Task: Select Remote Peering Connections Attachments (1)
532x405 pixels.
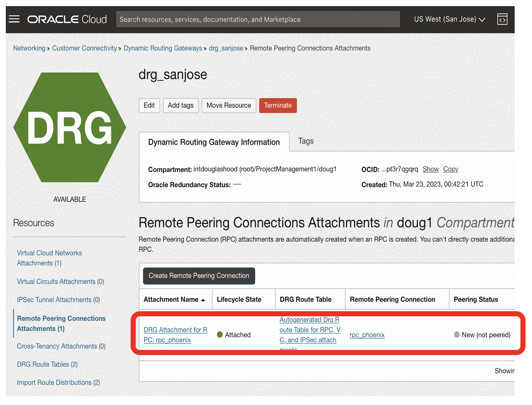Action: tap(61, 323)
